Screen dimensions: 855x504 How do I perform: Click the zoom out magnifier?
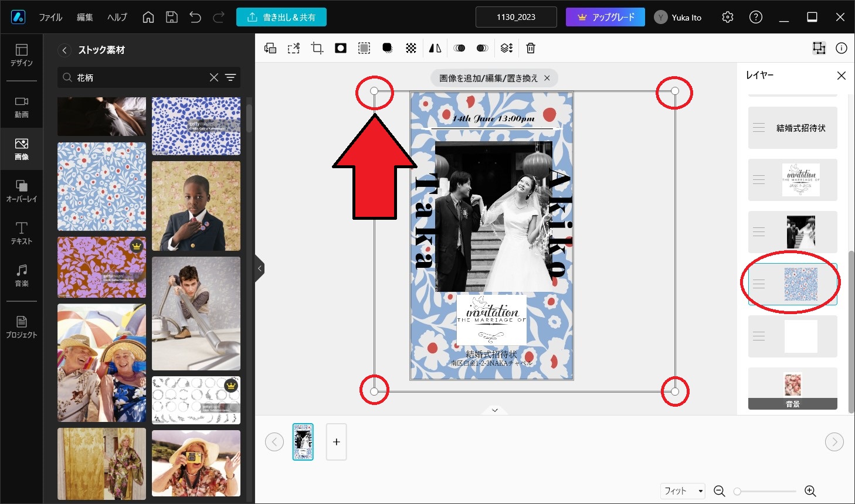pyautogui.click(x=720, y=491)
